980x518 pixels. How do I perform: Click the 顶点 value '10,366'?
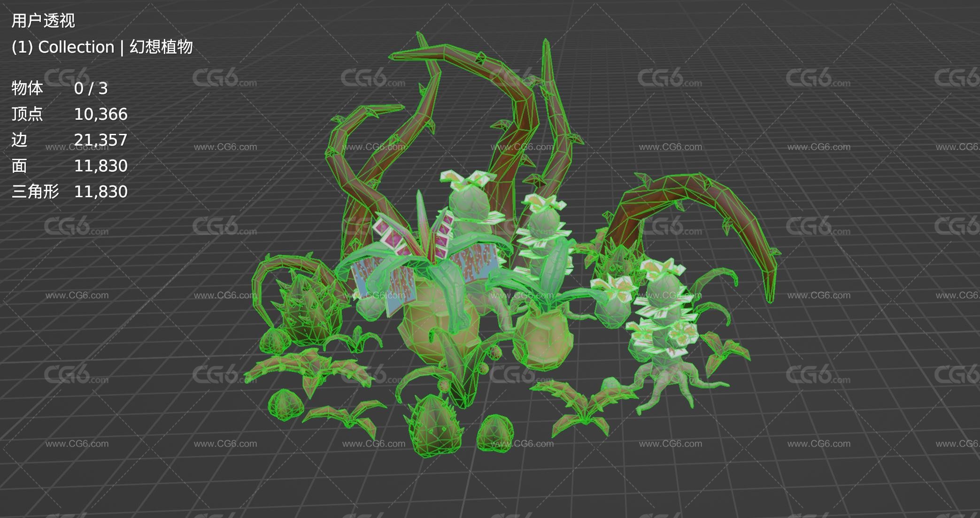[x=100, y=114]
